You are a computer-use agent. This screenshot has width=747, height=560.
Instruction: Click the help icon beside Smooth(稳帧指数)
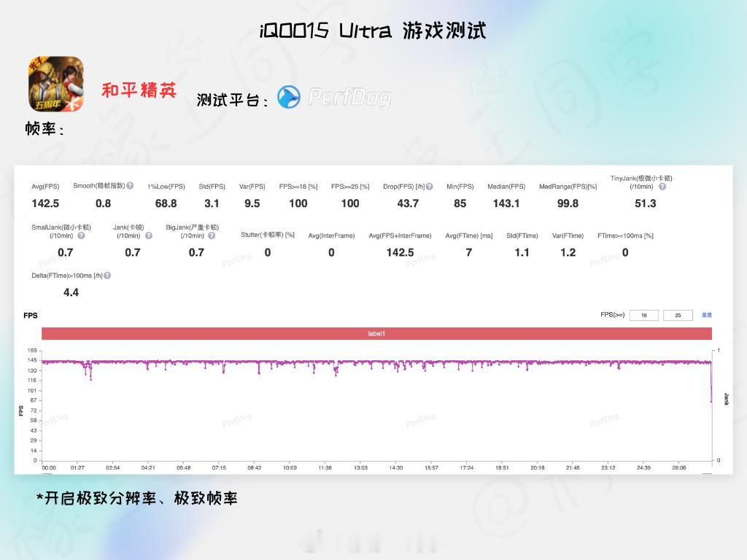click(130, 186)
